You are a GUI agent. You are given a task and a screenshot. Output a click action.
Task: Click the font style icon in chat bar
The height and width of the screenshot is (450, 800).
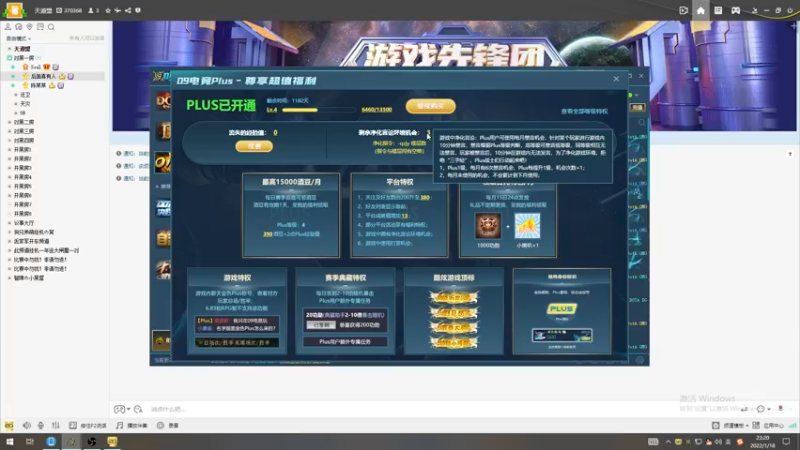point(138,409)
